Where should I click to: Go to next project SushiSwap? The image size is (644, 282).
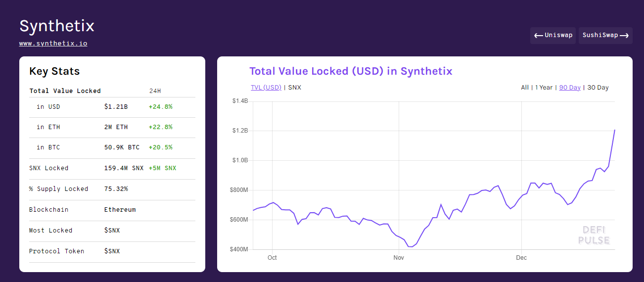coord(605,36)
